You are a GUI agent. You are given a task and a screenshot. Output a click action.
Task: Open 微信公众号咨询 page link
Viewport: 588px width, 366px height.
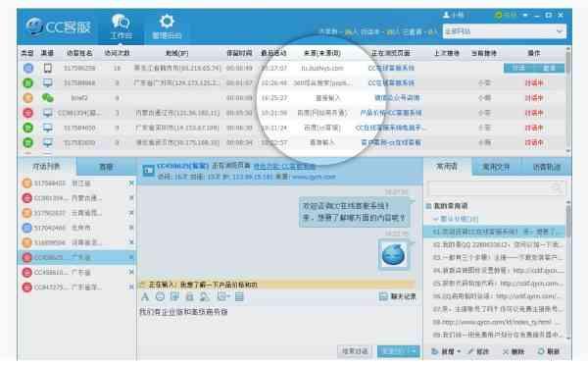[397, 98]
